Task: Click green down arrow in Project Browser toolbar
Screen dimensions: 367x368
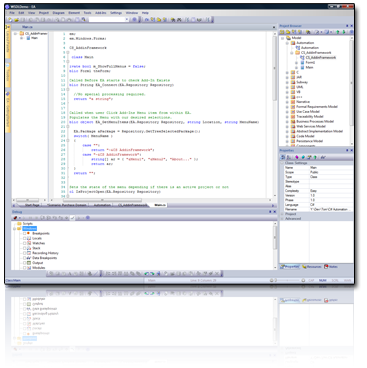Action: 344,32
